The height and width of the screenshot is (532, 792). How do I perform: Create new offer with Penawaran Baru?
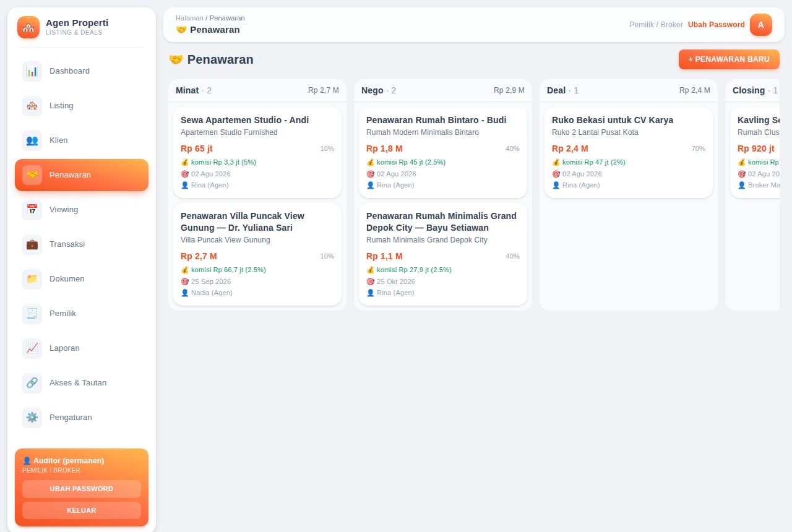point(729,59)
